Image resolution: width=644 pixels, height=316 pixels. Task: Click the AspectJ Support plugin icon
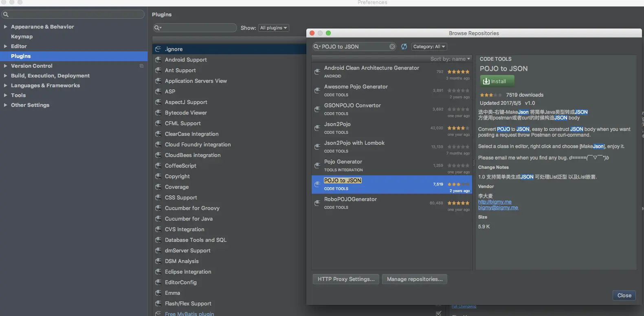tap(158, 102)
